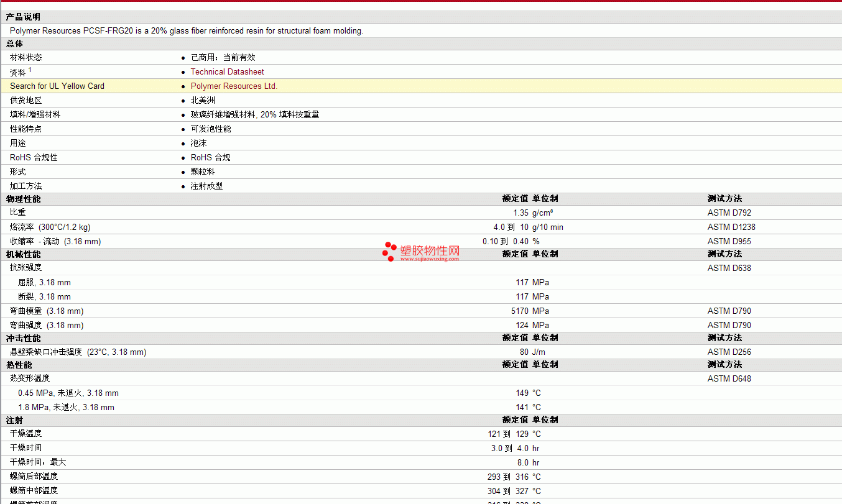Select the 8.0 hr maximum drying value
The width and height of the screenshot is (842, 504).
[529, 462]
